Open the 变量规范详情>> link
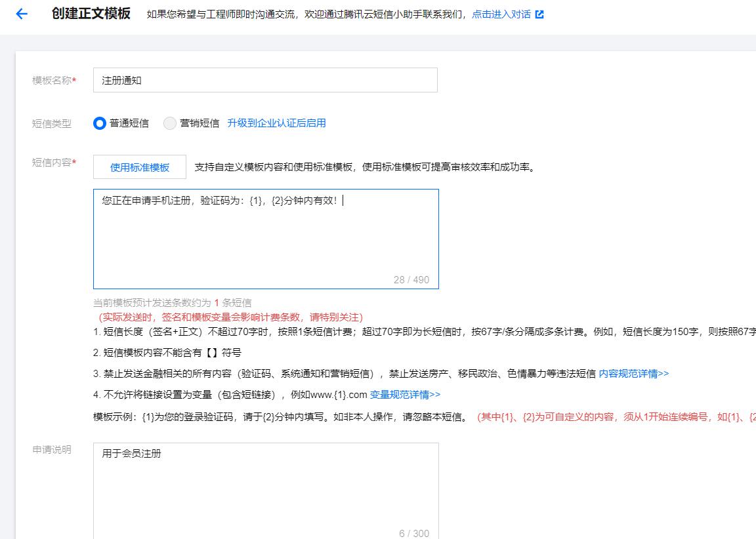The height and width of the screenshot is (539, 756). click(405, 395)
